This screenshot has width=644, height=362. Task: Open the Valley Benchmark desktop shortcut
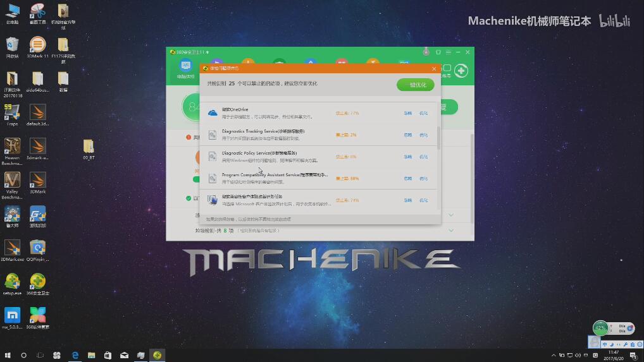pos(12,186)
